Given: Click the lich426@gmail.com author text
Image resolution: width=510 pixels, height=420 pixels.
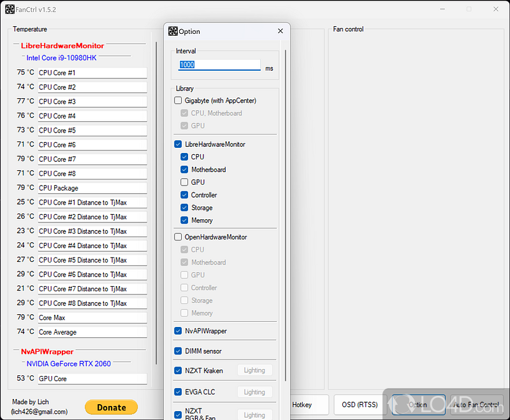Looking at the screenshot, I should (x=40, y=412).
